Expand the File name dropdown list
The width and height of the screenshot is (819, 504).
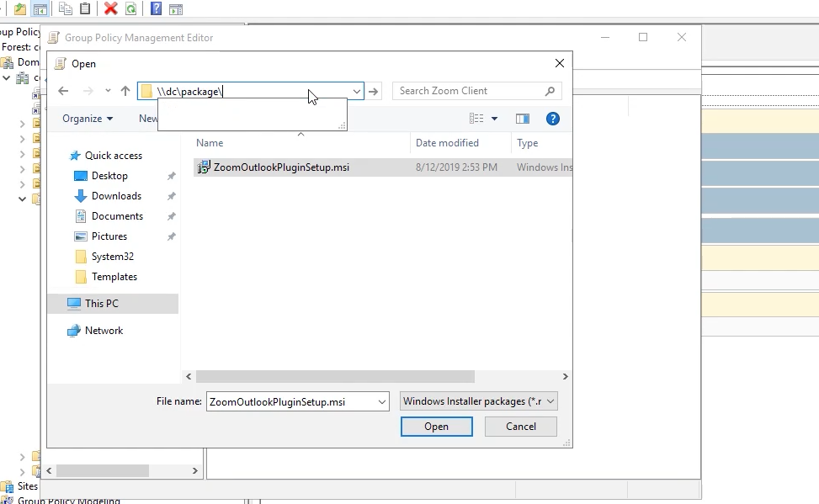(x=381, y=402)
